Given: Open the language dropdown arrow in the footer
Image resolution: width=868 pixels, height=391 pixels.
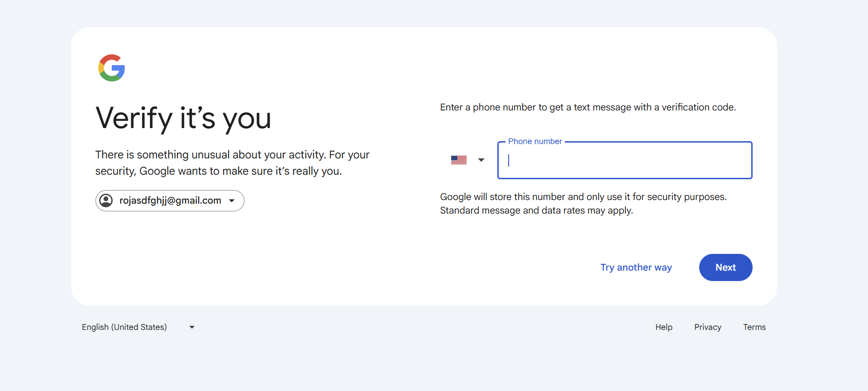Looking at the screenshot, I should [192, 327].
